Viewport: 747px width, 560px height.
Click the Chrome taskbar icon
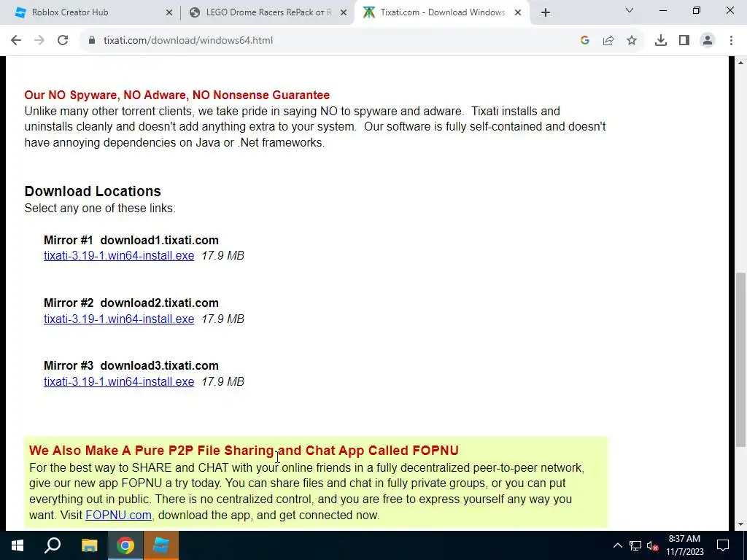(125, 545)
